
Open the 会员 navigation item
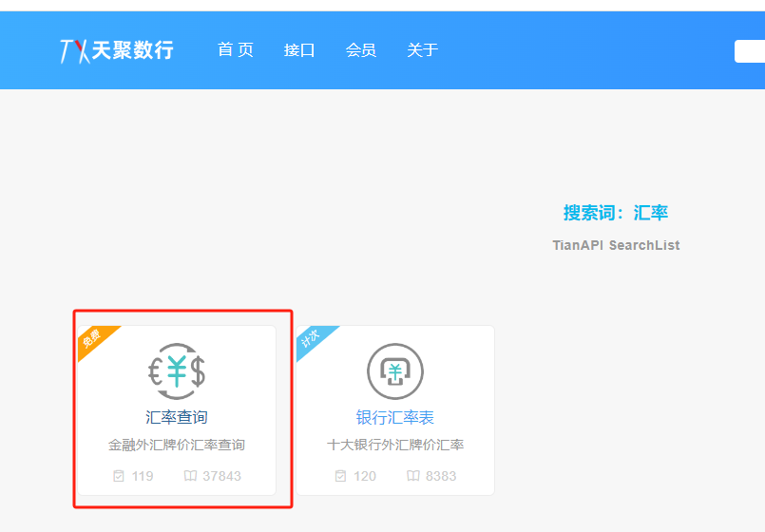360,49
